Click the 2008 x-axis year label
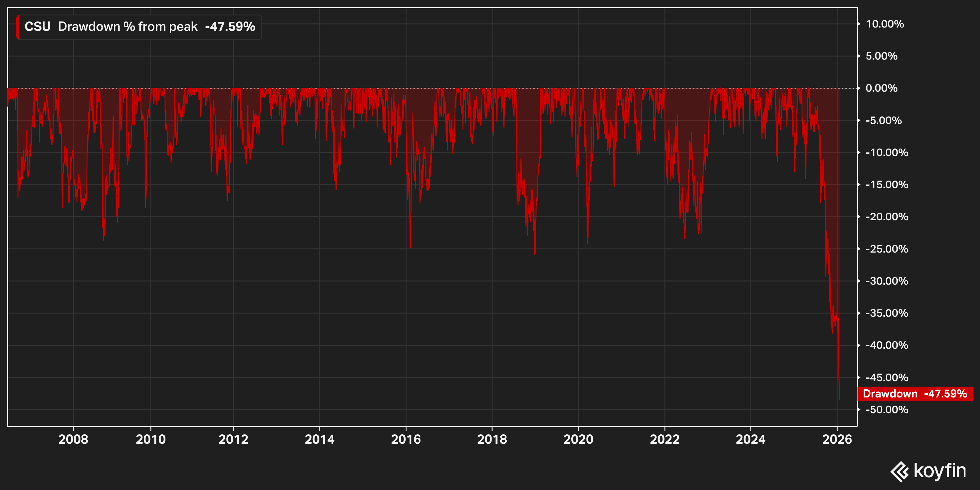The width and height of the screenshot is (980, 490). click(x=73, y=439)
